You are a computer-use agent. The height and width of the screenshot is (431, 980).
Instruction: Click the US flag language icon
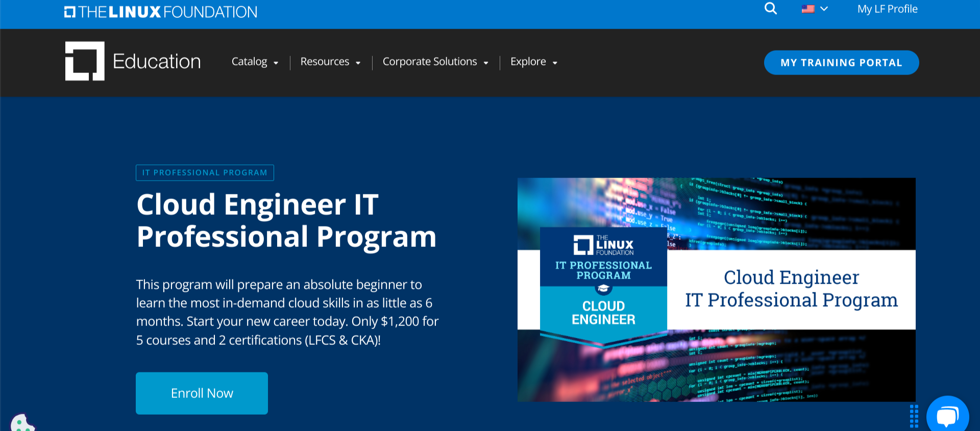807,9
